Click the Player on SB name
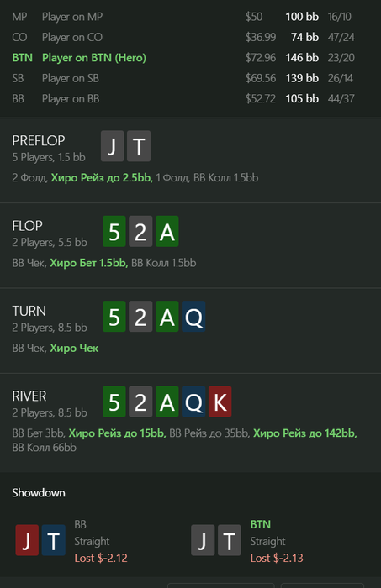 (71, 78)
